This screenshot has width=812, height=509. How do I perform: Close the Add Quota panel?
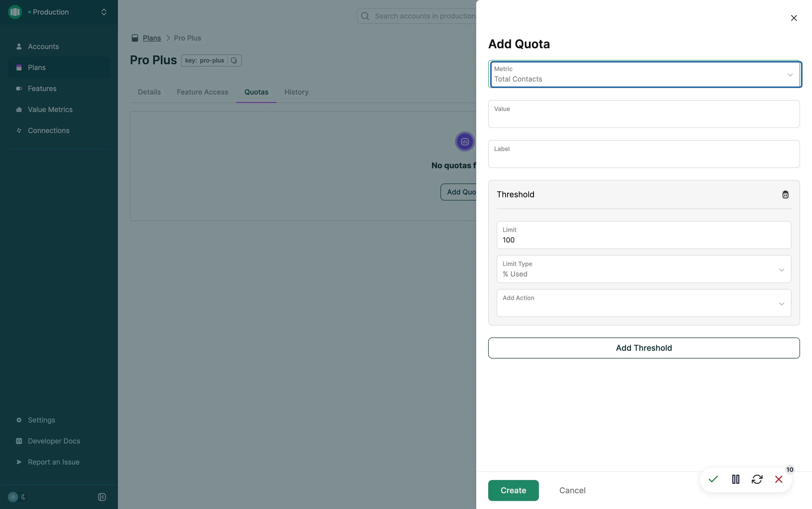tap(794, 18)
